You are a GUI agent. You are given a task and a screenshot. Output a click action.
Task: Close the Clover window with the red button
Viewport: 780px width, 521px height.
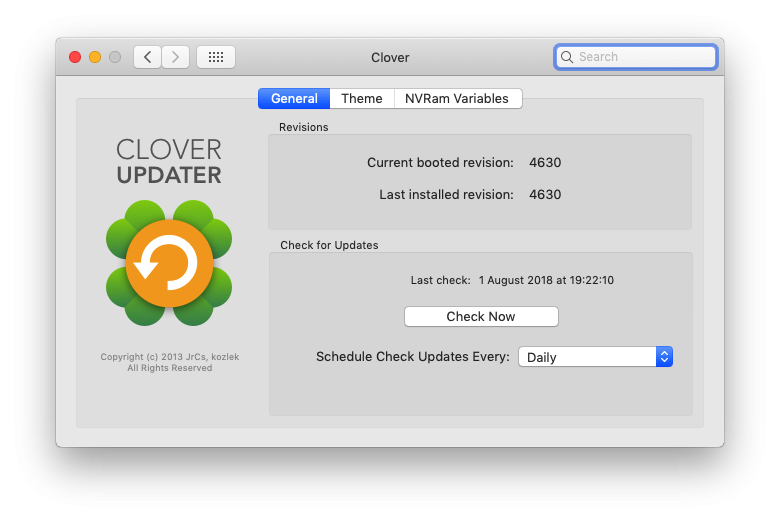(x=75, y=57)
